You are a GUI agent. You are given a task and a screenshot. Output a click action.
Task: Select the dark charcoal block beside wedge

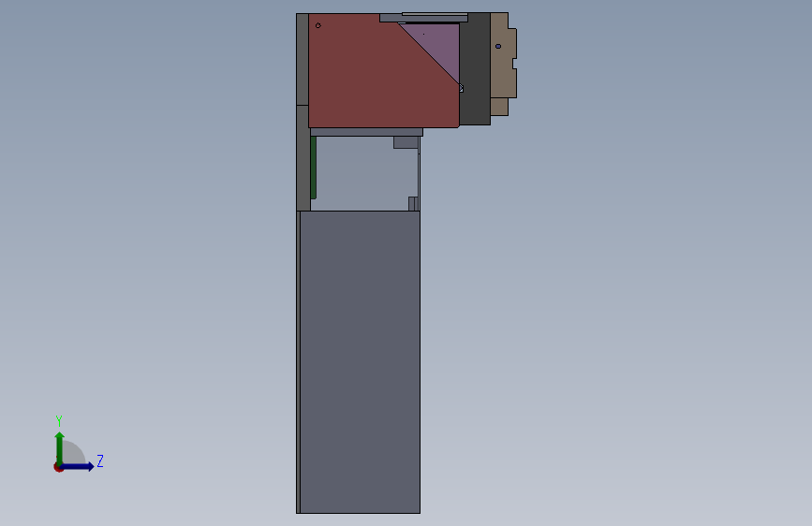point(475,70)
